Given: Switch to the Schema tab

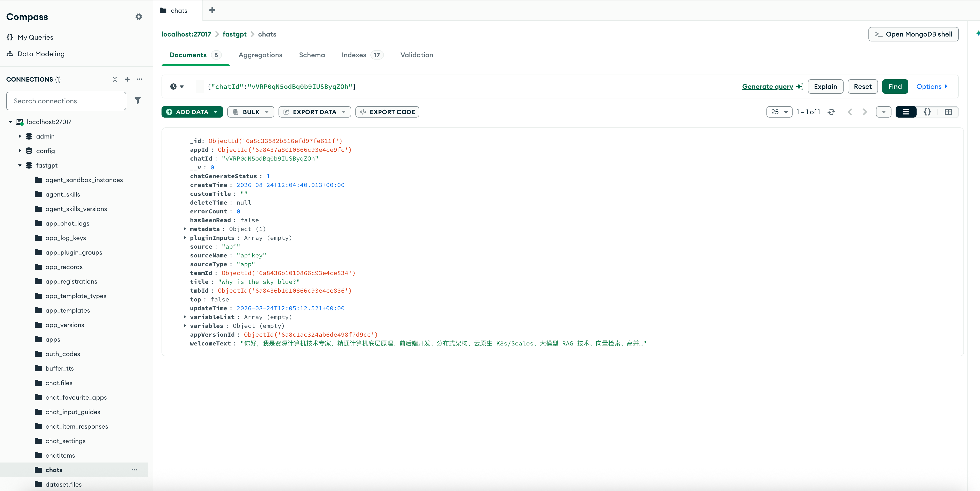Looking at the screenshot, I should point(312,55).
